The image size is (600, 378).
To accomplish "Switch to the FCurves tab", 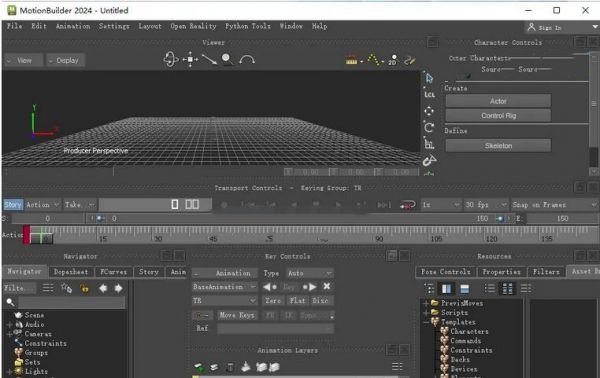I will (x=113, y=272).
